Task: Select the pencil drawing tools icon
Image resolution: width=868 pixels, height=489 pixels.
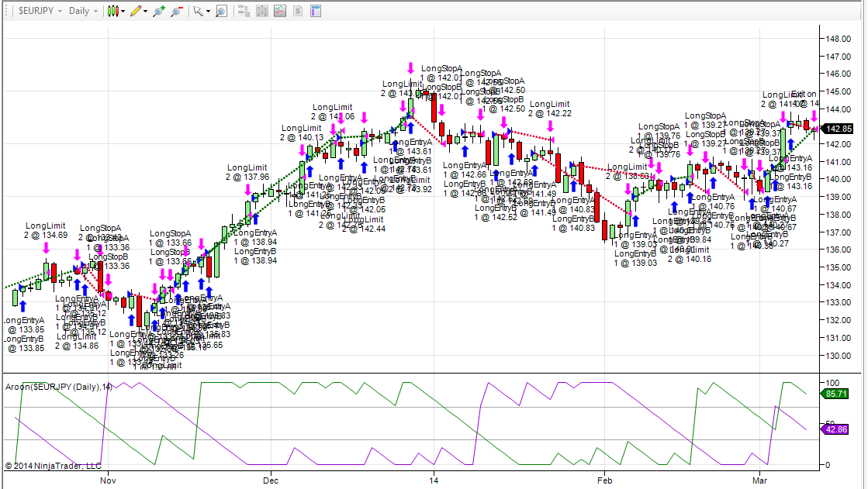Action: [x=136, y=11]
